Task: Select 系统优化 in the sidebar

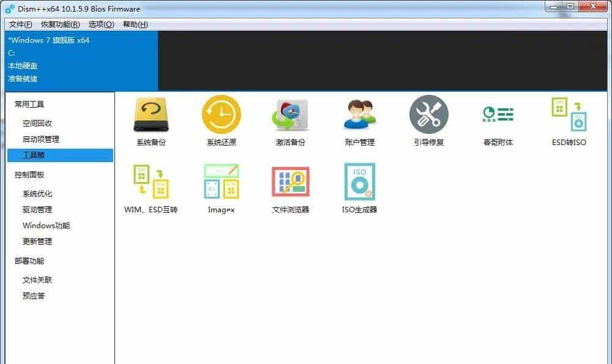Action: [37, 194]
